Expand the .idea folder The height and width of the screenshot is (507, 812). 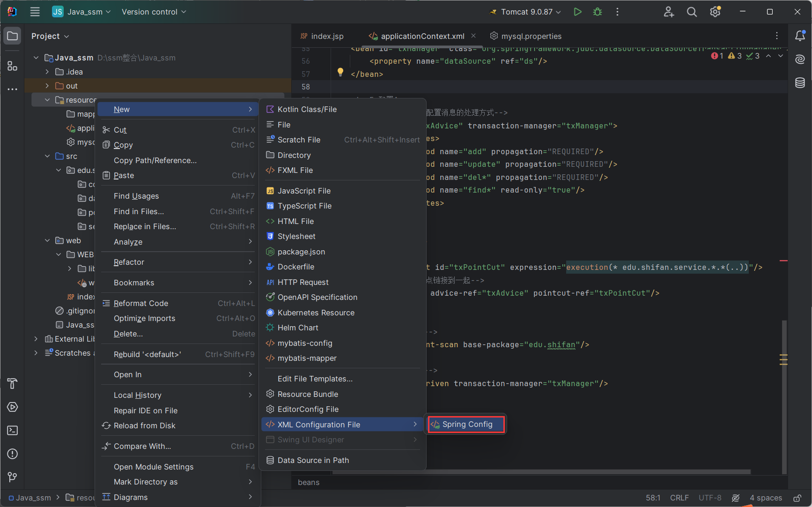[47, 72]
